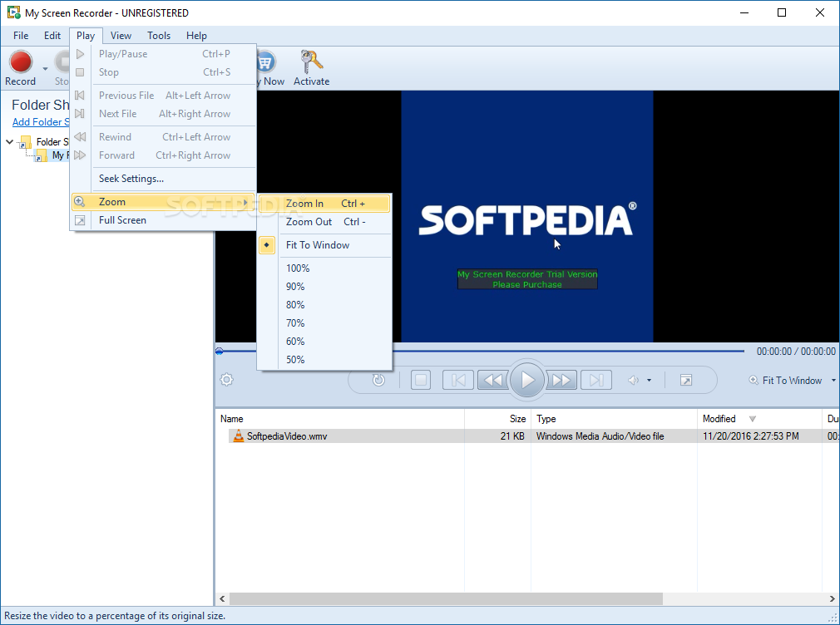
Task: Click the playback seek bar handle
Action: click(219, 352)
